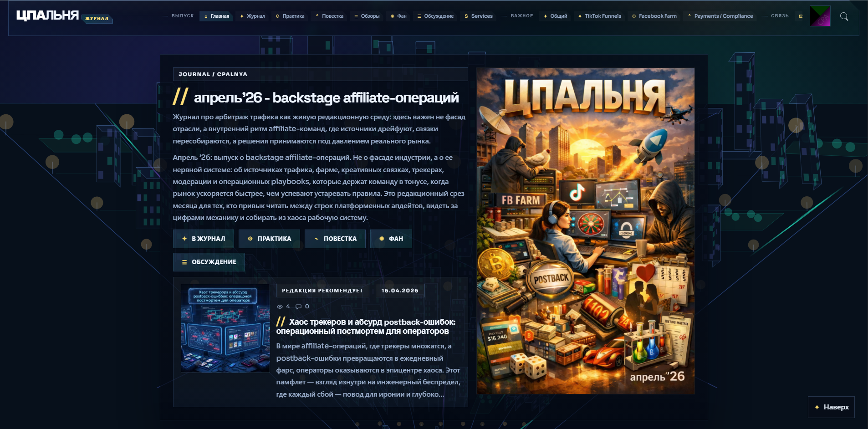This screenshot has height=429, width=868.
Task: Click the РЕДАКЦИЯ РЕКОМЕНДУЕТ label
Action: pos(322,291)
